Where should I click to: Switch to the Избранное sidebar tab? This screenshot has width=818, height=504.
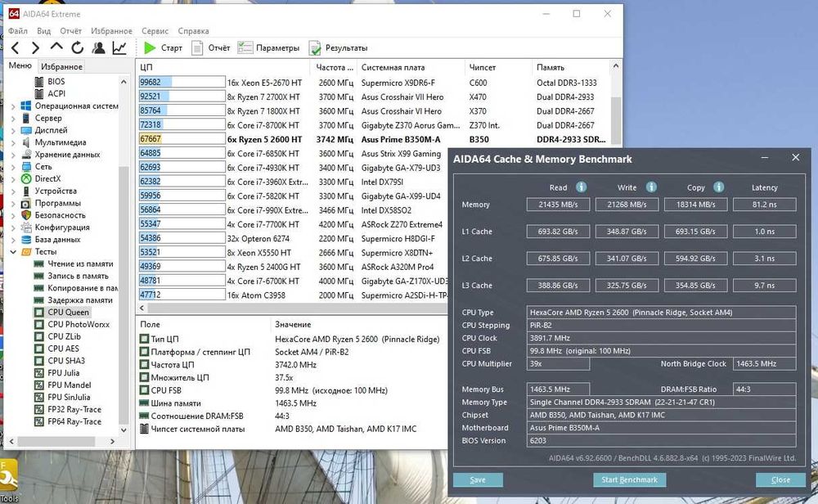[x=61, y=66]
